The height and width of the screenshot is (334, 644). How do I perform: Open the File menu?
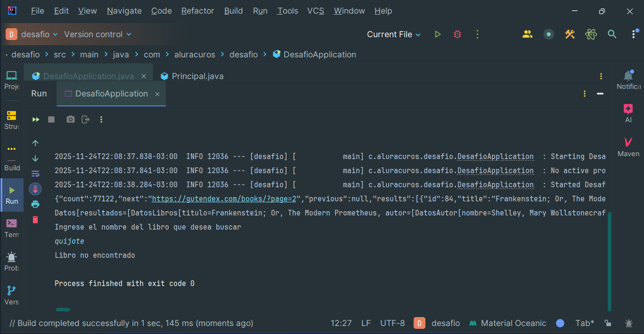[x=37, y=11]
